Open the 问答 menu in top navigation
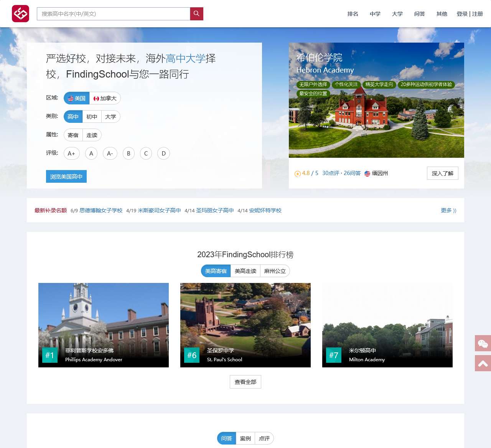The image size is (491, 448). click(x=420, y=13)
